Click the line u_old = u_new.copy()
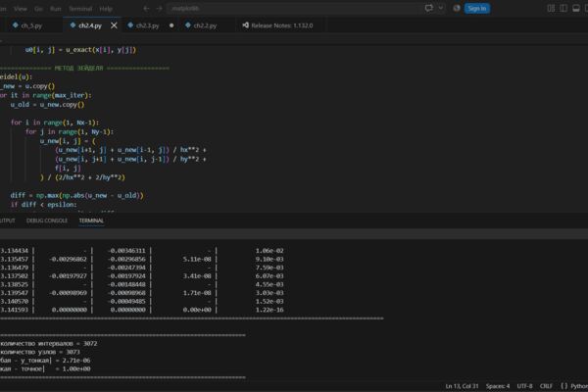 [47, 105]
